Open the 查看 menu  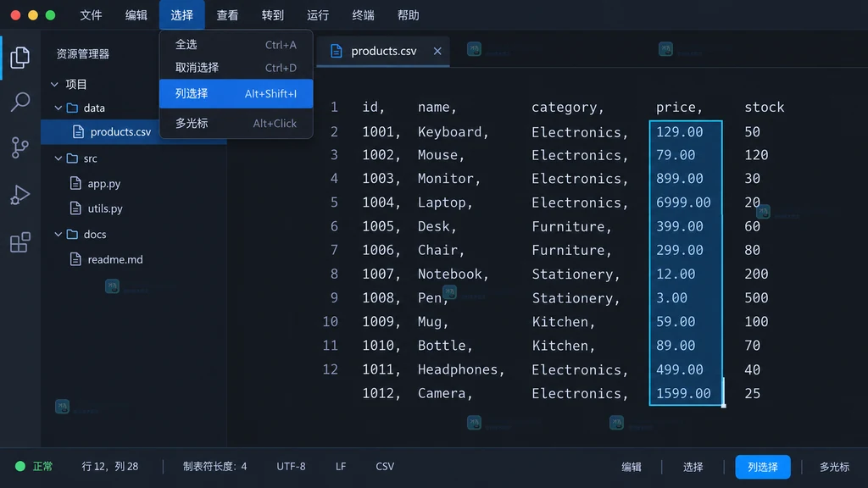[227, 15]
